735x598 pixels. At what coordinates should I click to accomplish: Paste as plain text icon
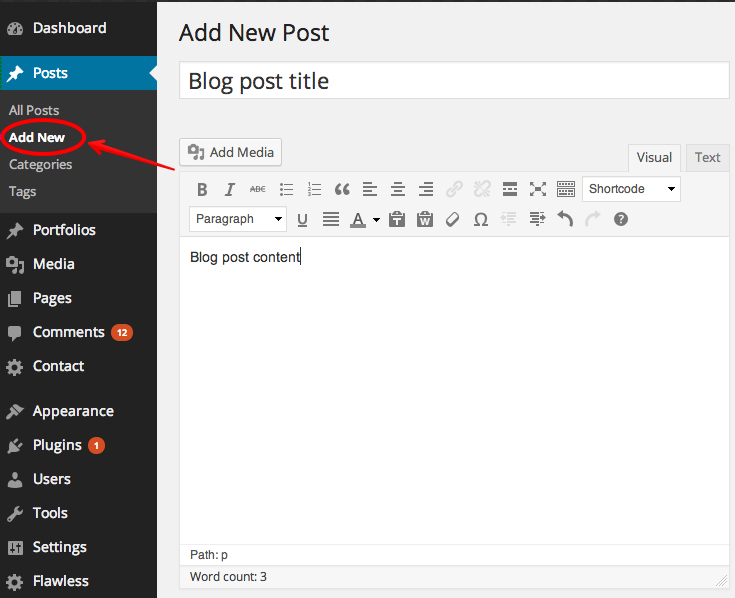click(x=397, y=219)
